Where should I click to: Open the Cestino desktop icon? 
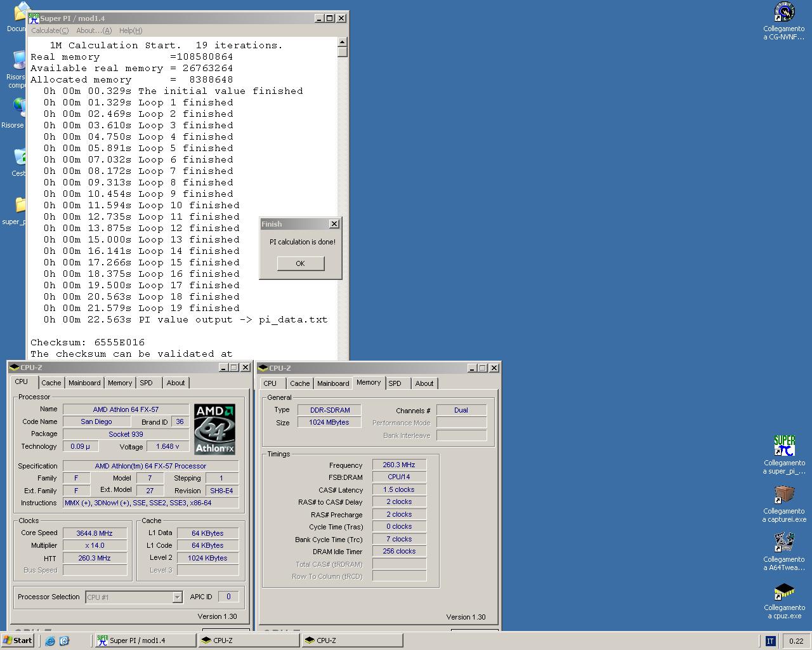(19, 157)
